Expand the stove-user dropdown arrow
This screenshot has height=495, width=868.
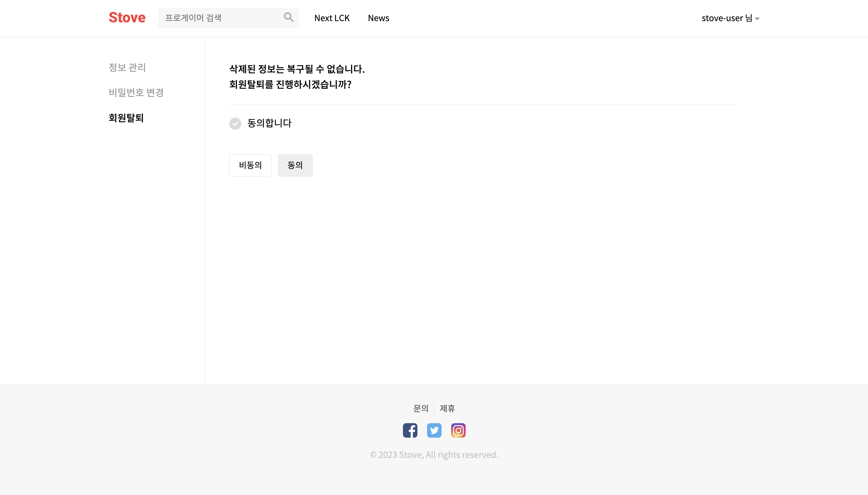point(757,19)
